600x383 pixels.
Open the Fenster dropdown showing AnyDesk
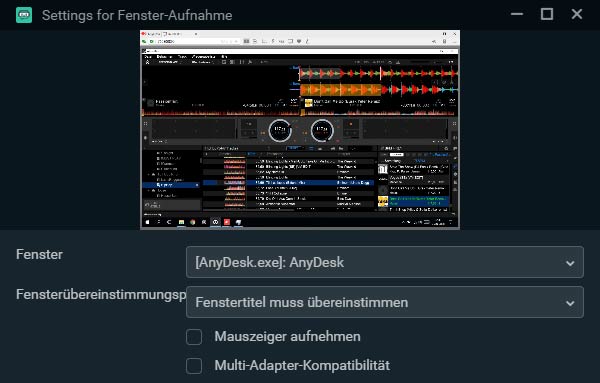point(385,262)
